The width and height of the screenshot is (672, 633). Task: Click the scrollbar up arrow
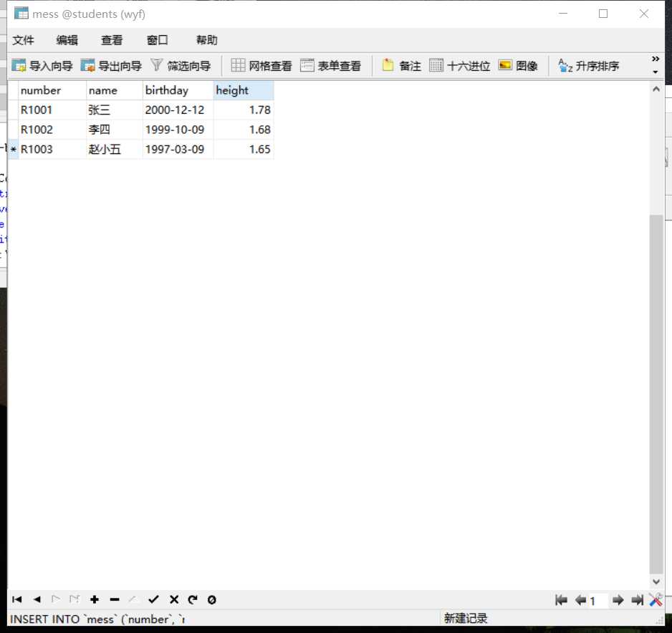pos(656,89)
